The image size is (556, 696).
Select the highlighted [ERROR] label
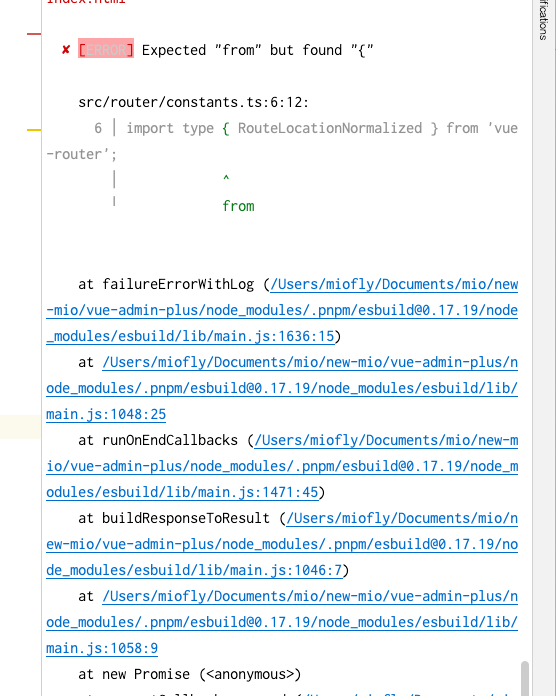click(106, 50)
